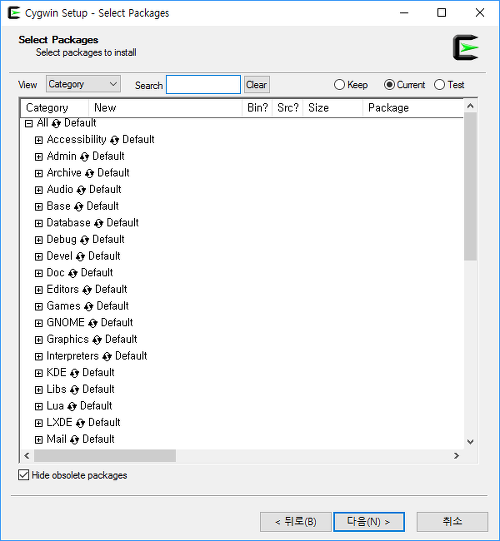Click the cycle icon beside All
The image size is (500, 541).
[56, 124]
